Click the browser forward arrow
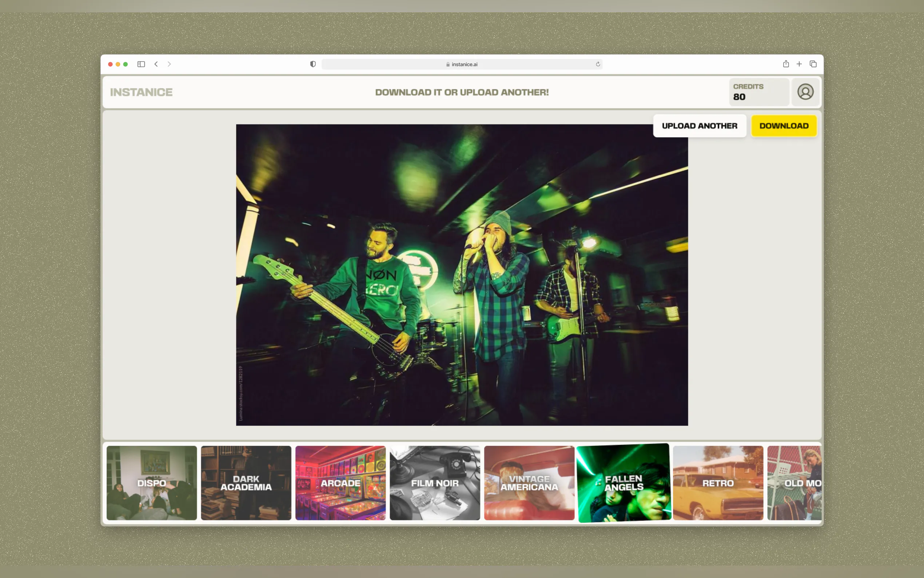The height and width of the screenshot is (578, 924). 169,64
